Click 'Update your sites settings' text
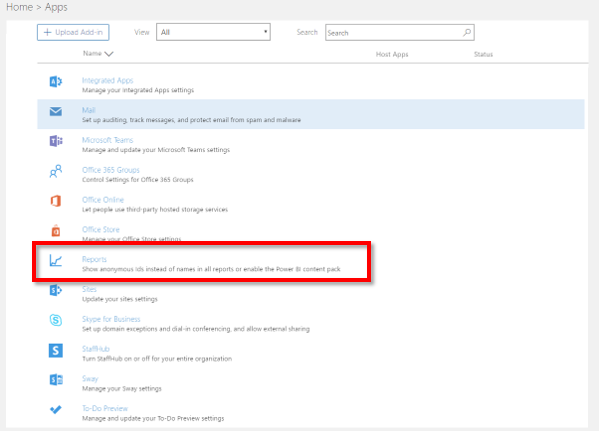Image resolution: width=605 pixels, height=431 pixels. point(120,299)
